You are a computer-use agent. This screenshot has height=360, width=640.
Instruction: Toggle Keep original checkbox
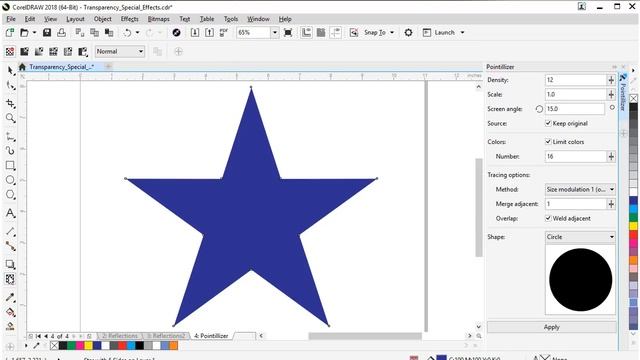pyautogui.click(x=548, y=123)
